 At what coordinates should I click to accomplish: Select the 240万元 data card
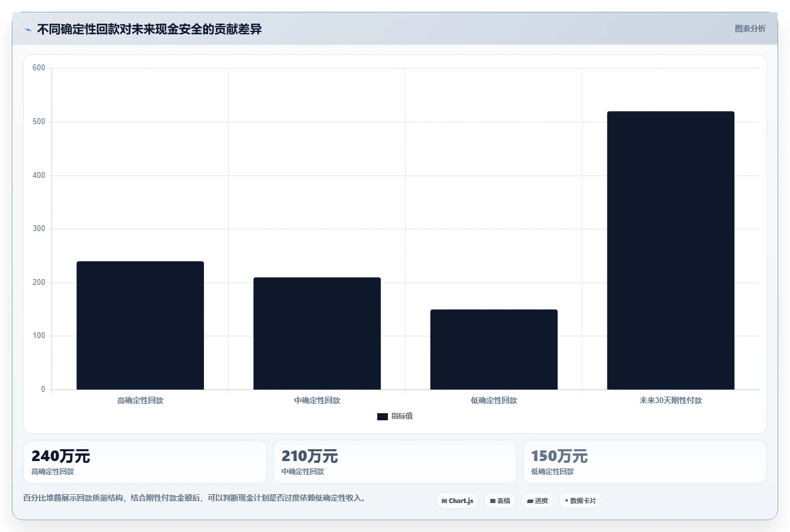point(145,462)
